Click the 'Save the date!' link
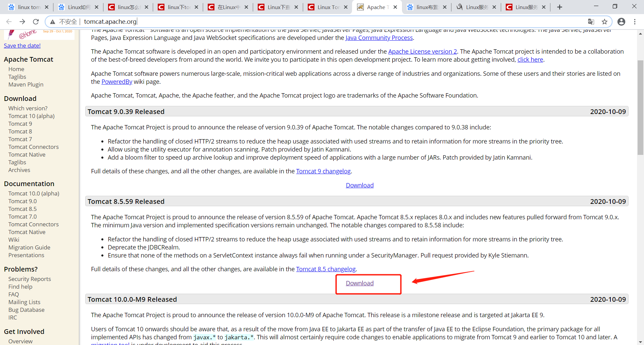The width and height of the screenshot is (644, 345). tap(22, 46)
